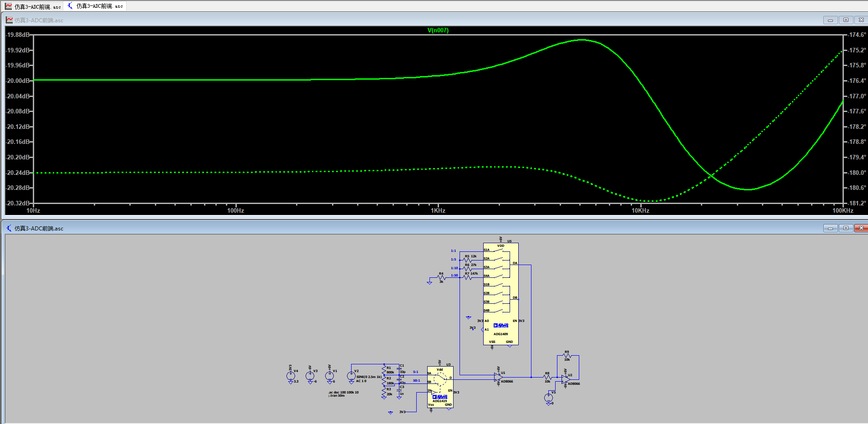Click the 1:50 net label
This screenshot has width=868, height=424.
click(x=454, y=275)
